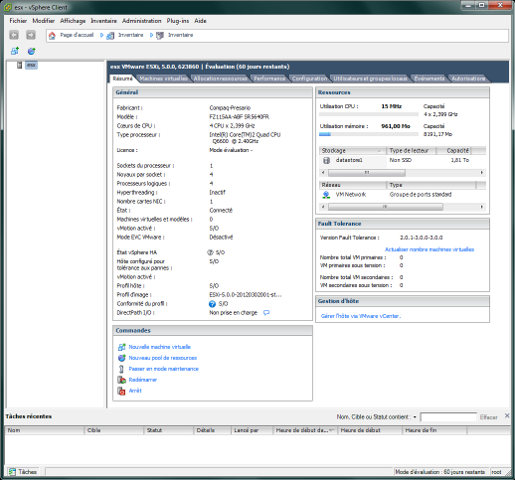Click the Arrêt link
Viewport: 515px width, 480px height.
pos(135,391)
